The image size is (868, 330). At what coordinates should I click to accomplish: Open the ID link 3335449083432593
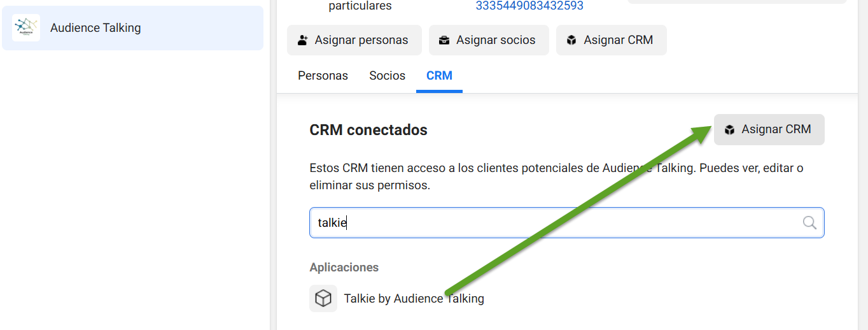point(529,6)
